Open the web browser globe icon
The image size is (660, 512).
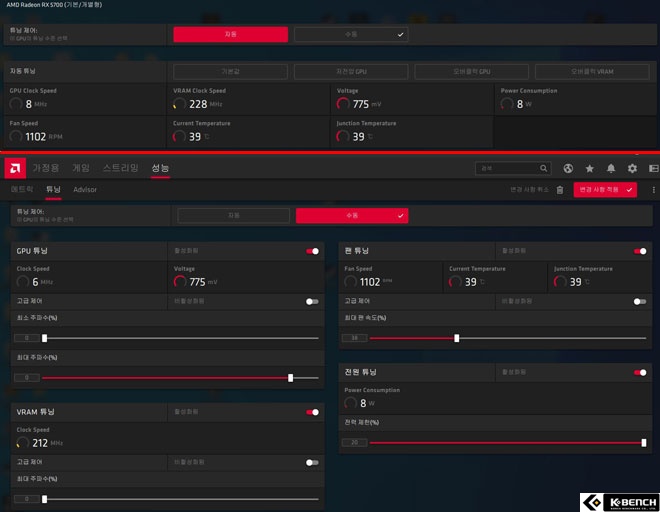point(568,168)
